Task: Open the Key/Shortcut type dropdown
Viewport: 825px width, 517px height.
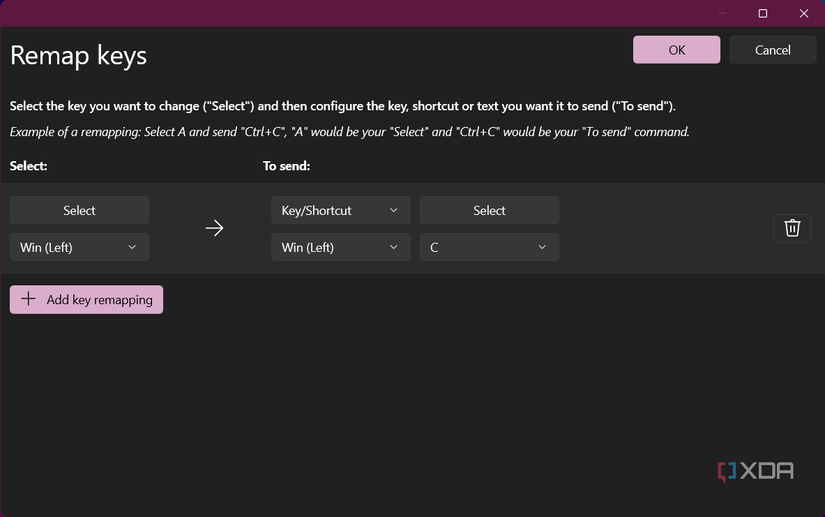Action: tap(340, 210)
